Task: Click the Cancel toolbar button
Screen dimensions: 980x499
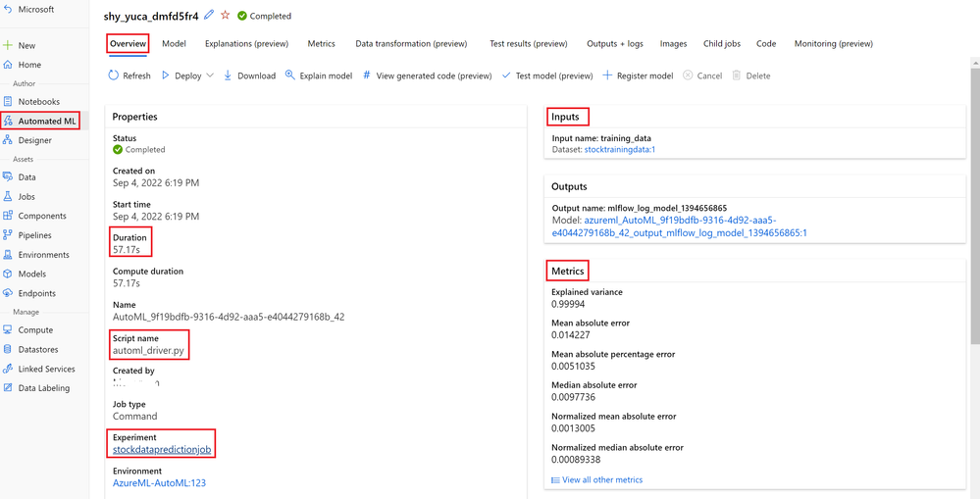Action: point(702,75)
